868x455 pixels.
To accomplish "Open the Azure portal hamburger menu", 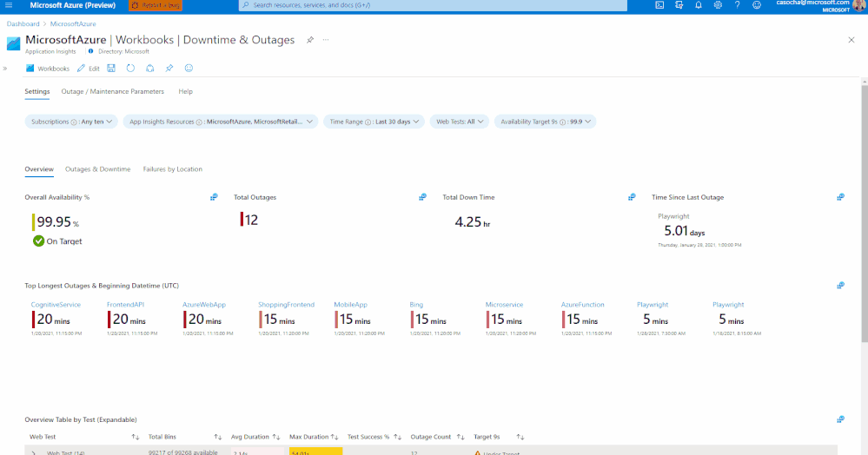I will pyautogui.click(x=9, y=5).
